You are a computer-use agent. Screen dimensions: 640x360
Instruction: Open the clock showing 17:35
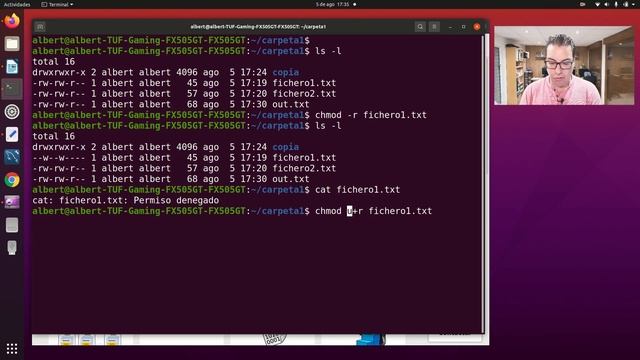[333, 4]
